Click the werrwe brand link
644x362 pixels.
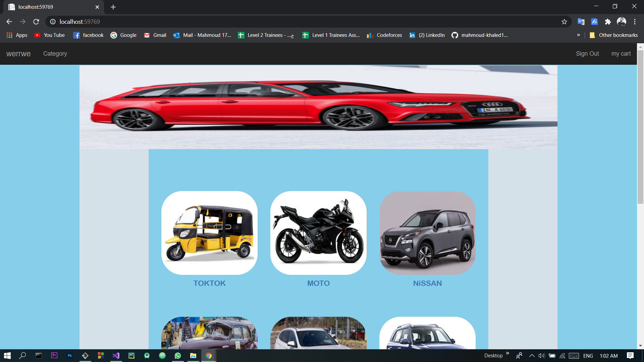[x=18, y=54]
